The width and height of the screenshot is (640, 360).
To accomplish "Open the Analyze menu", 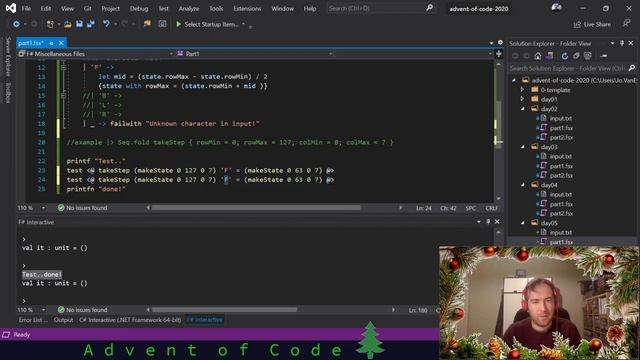I will 189,8.
